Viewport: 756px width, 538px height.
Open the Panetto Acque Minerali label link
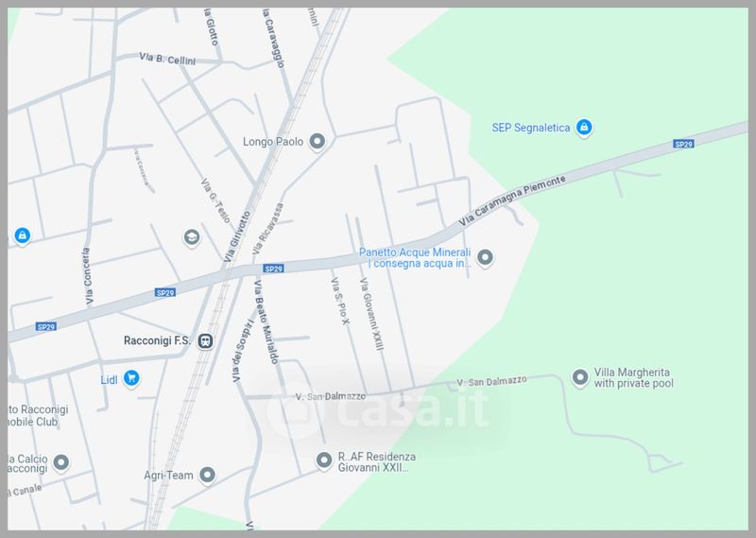click(415, 258)
